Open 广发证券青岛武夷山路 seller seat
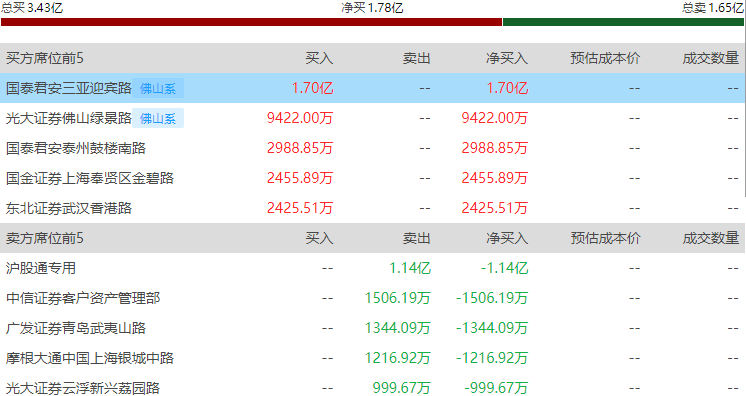 (76, 328)
